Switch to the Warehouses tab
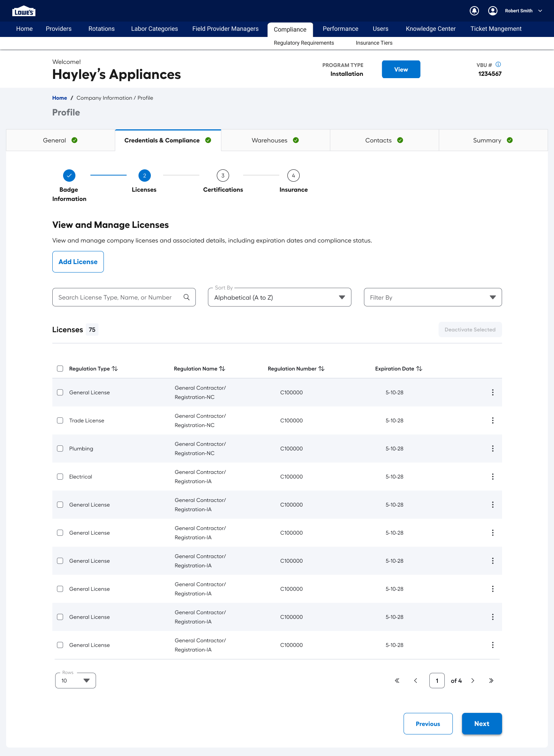The width and height of the screenshot is (554, 756). tap(275, 140)
